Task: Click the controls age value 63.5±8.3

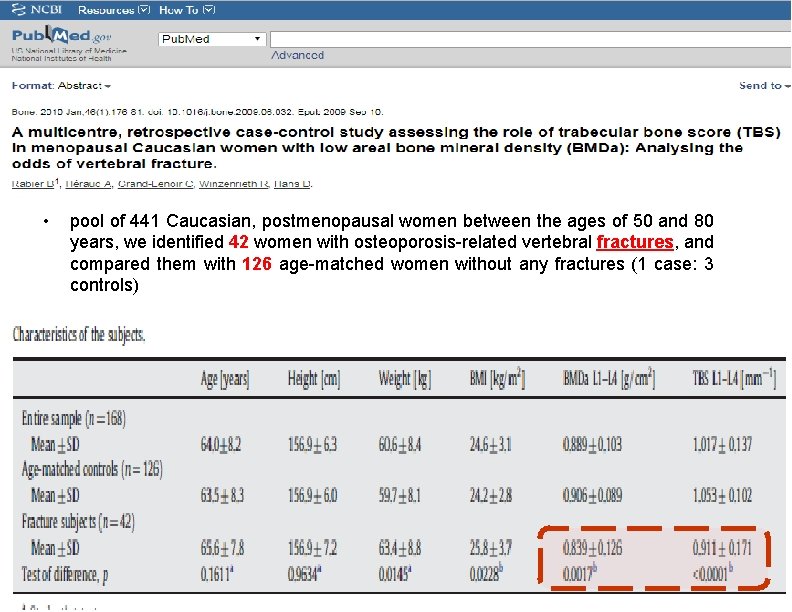Action: pyautogui.click(x=222, y=495)
